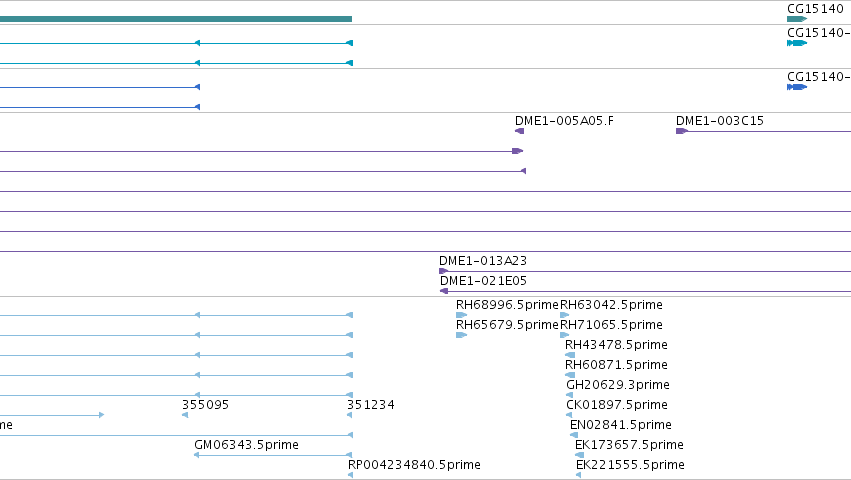This screenshot has height=480, width=851.
Task: Click the DME1-013A23 feature arrow glyph
Action: tap(443, 271)
